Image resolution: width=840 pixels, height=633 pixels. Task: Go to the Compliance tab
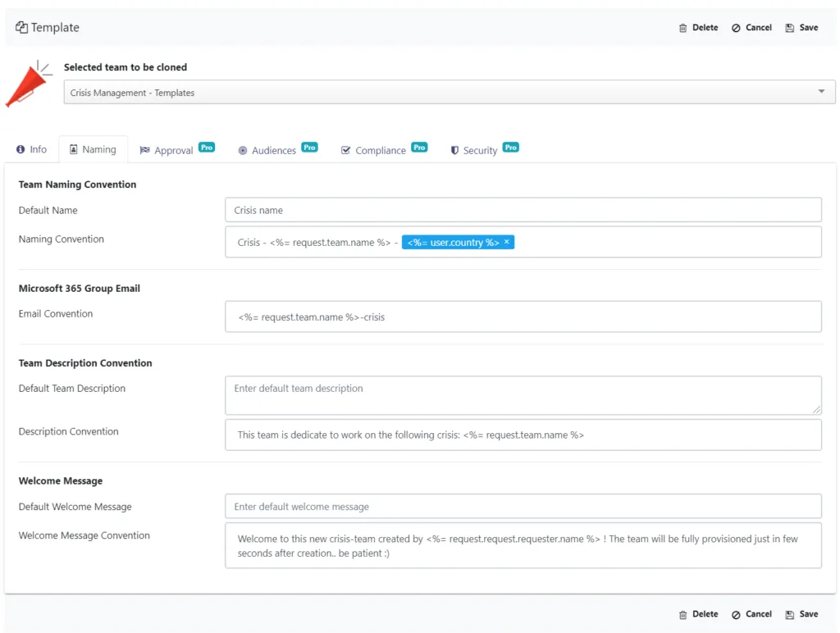click(384, 149)
